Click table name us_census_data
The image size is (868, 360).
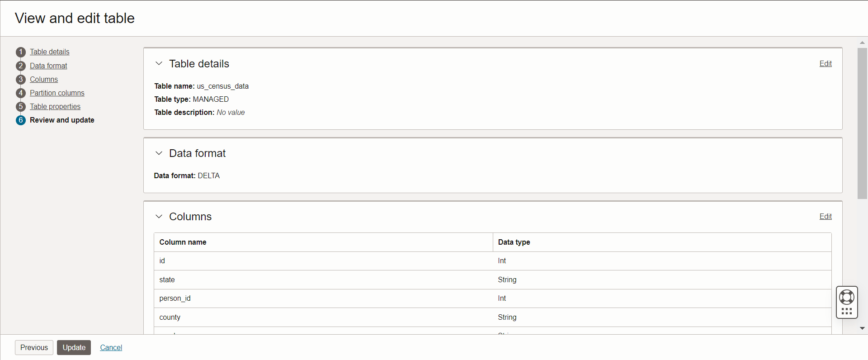222,86
